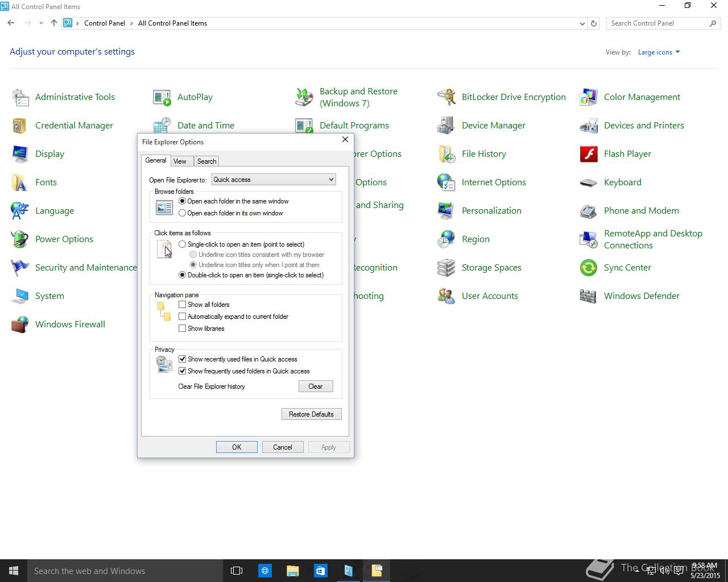Open File Explorer from the taskbar
The image size is (728, 582).
coord(292,571)
